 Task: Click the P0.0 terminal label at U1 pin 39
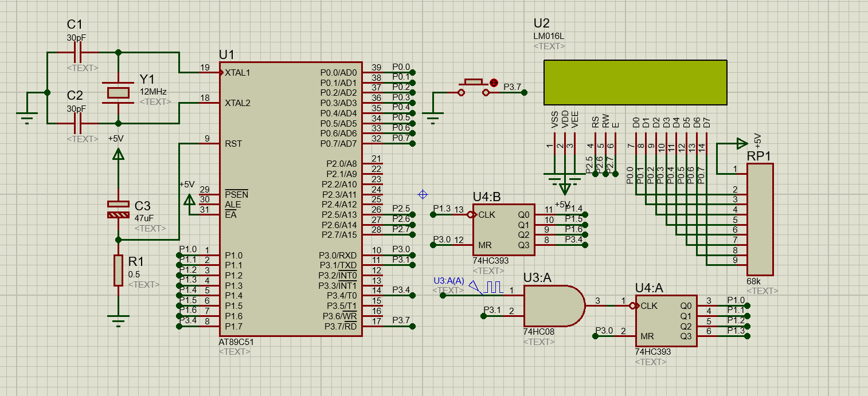click(x=401, y=67)
